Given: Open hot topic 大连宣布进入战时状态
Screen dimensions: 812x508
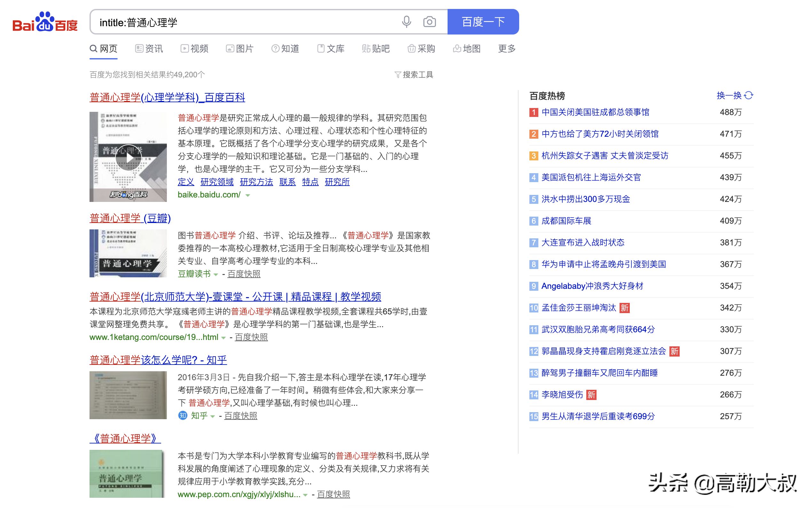Looking at the screenshot, I should coord(583,242).
